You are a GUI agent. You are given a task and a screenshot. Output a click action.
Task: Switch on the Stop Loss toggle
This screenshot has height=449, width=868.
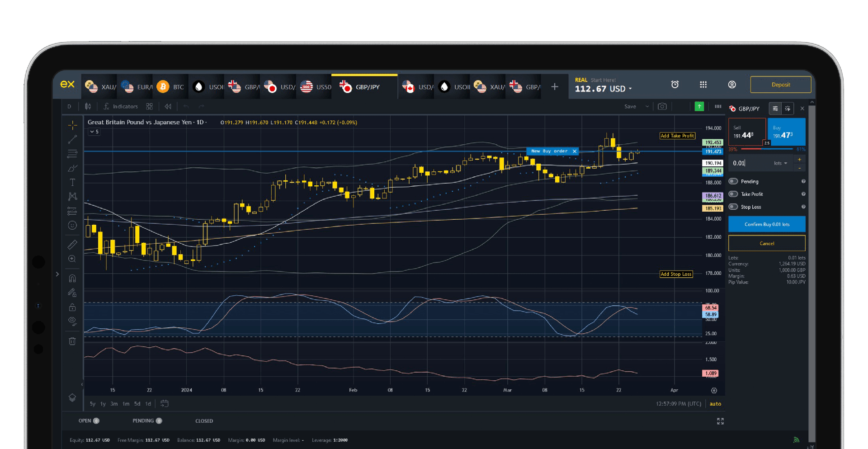(733, 207)
